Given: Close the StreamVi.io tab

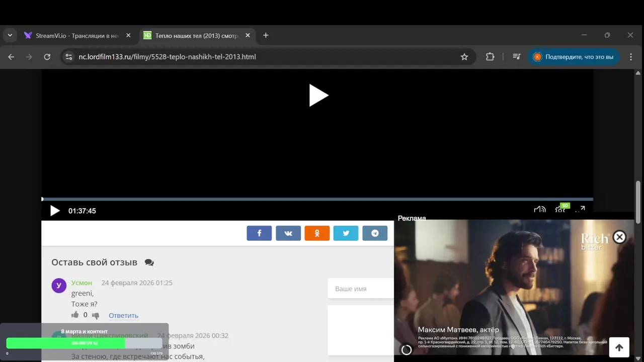Looking at the screenshot, I should click(128, 36).
